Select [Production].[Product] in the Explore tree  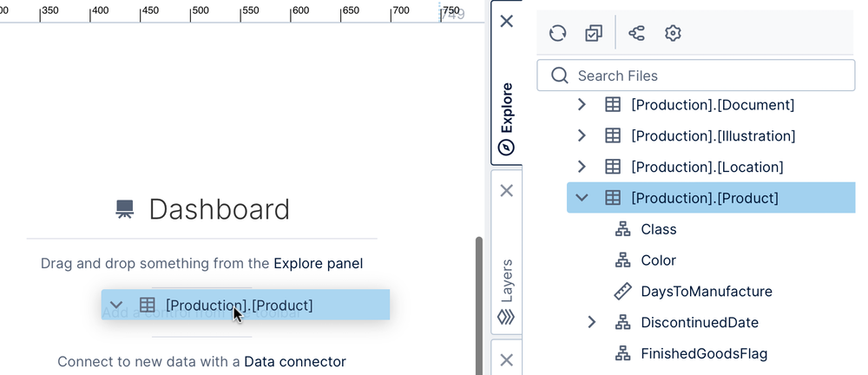[x=712, y=198]
